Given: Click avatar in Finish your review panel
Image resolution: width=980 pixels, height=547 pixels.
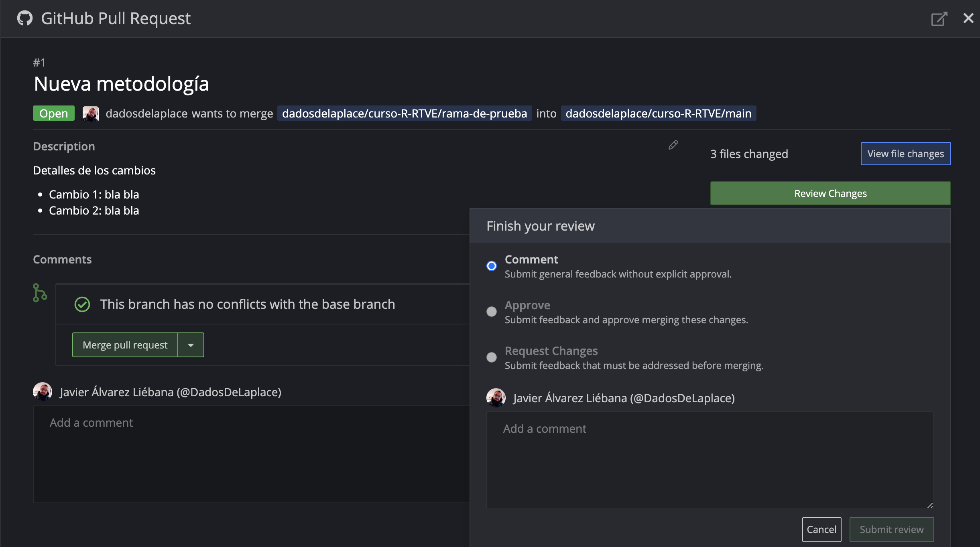Looking at the screenshot, I should pyautogui.click(x=496, y=398).
